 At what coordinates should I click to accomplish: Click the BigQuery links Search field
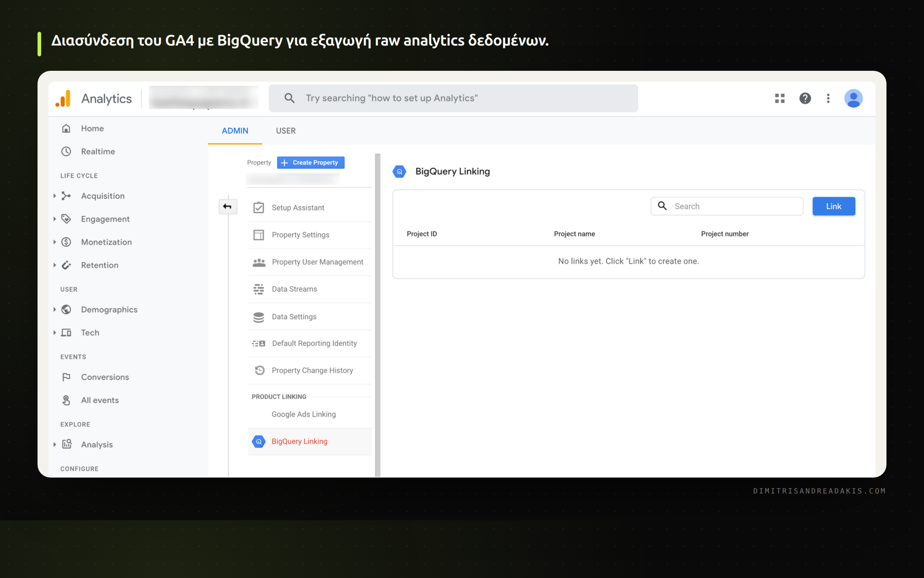727,206
